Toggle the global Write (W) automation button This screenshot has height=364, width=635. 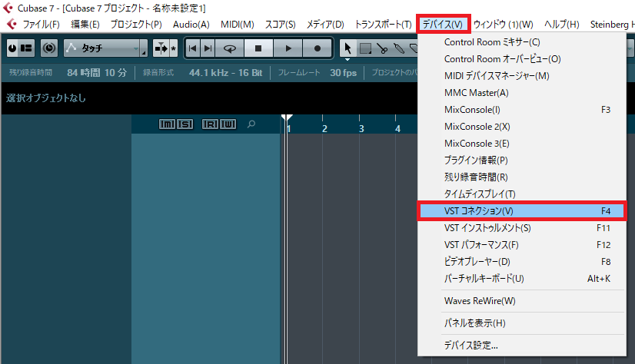[x=228, y=124]
